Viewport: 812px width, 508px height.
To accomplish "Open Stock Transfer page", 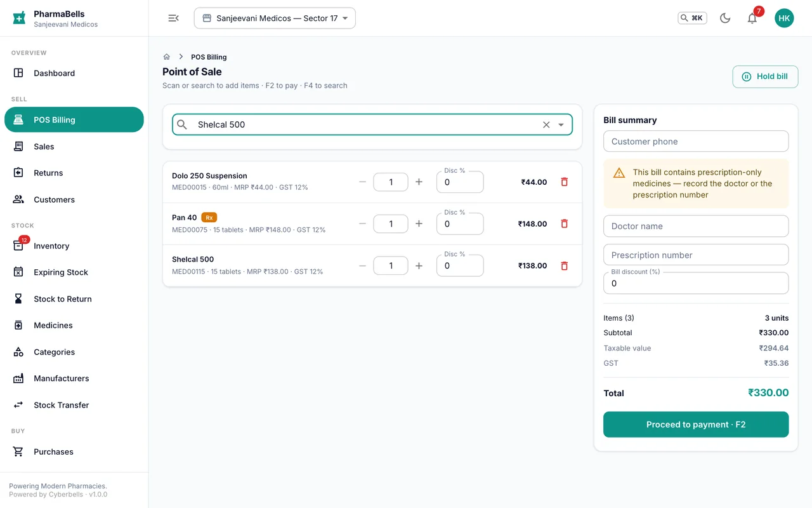I will (74, 404).
